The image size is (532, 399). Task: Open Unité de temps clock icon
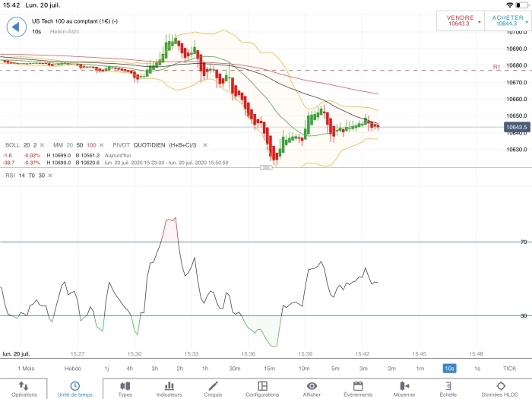[x=74, y=386]
